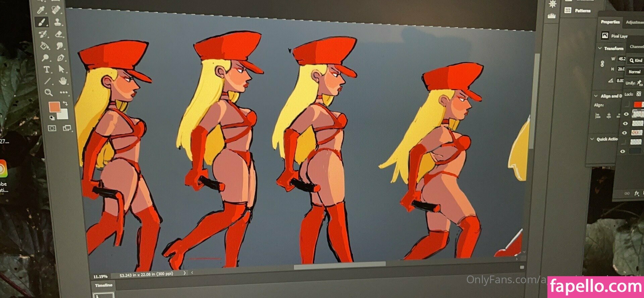Select the Brush tool
Viewport: 644px width, 298px height.
pyautogui.click(x=42, y=22)
